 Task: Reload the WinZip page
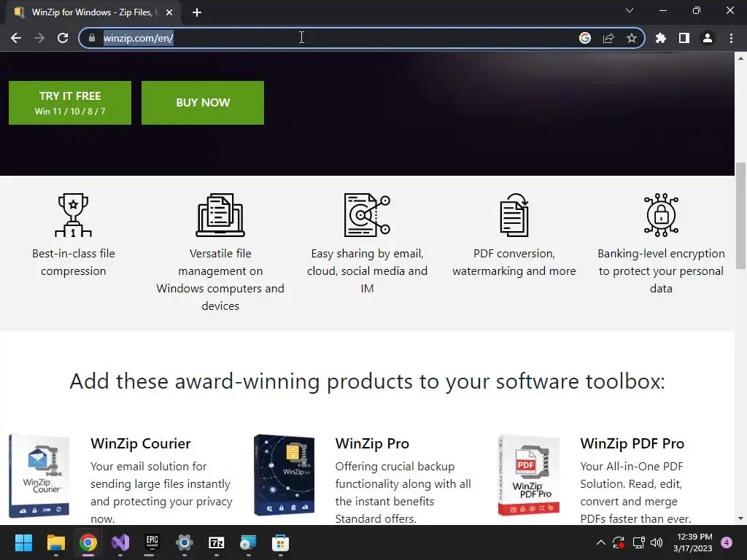pos(63,38)
